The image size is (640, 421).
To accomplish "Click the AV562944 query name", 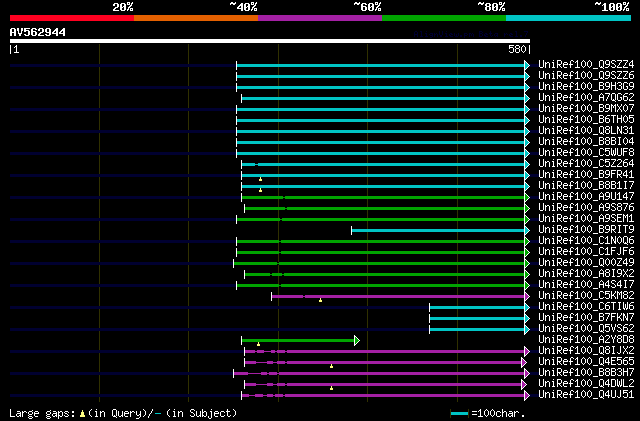I will click(x=38, y=32).
